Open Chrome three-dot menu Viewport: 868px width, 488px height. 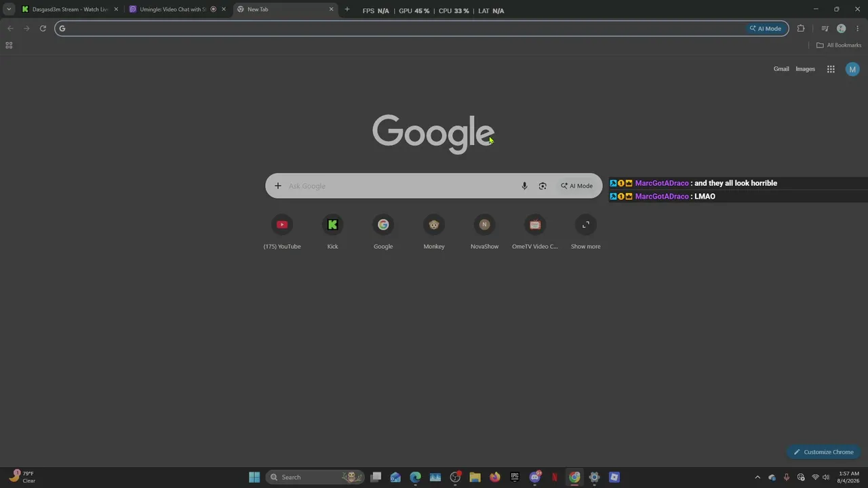pyautogui.click(x=858, y=28)
